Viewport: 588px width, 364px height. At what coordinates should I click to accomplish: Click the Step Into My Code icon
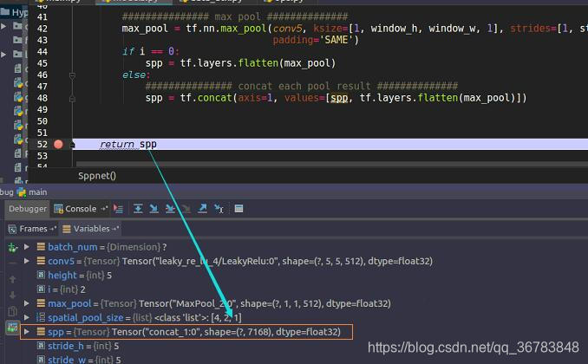pyautogui.click(x=170, y=208)
